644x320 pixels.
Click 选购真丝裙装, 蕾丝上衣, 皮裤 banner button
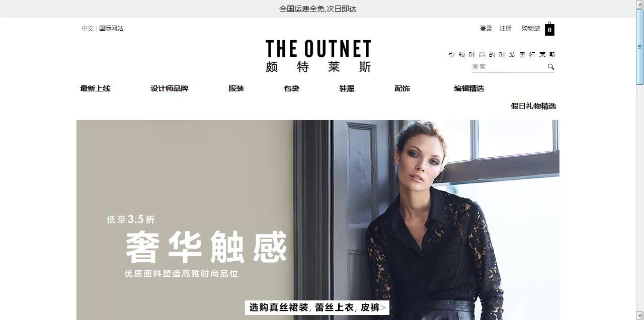317,307
